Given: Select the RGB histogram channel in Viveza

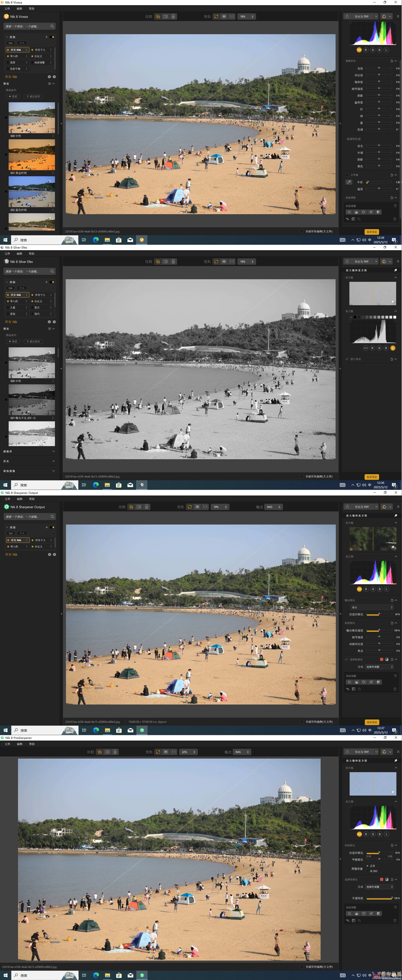Looking at the screenshot, I should pos(359,50).
